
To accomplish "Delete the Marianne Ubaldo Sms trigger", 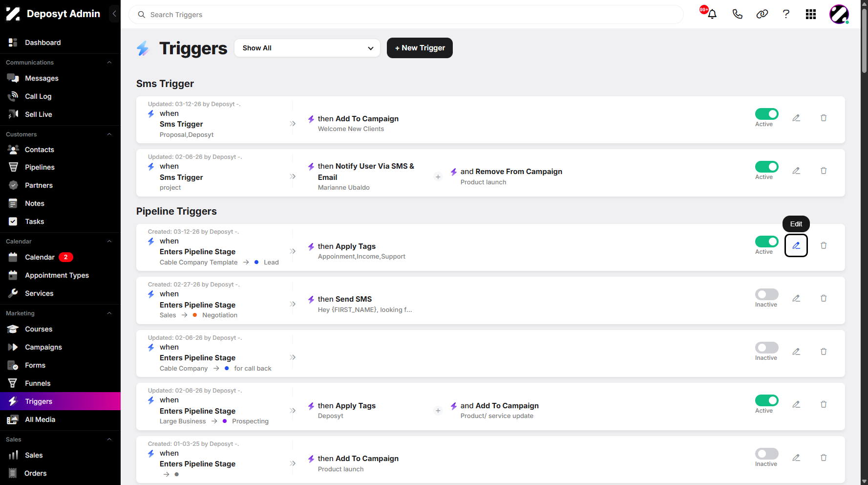I will (824, 171).
